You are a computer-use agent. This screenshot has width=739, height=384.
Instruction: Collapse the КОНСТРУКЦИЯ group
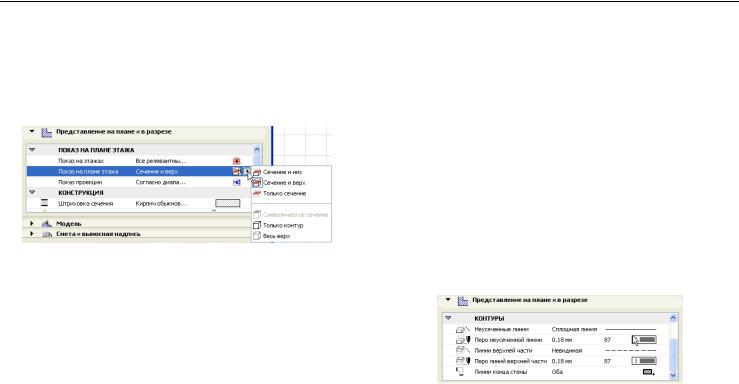tap(33, 192)
